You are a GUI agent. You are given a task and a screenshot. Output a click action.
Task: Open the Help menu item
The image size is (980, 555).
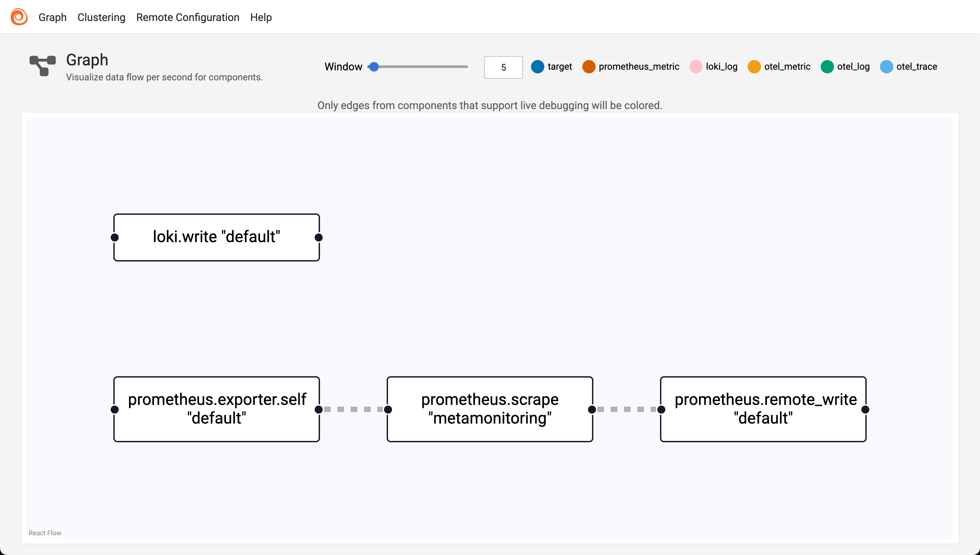(261, 17)
